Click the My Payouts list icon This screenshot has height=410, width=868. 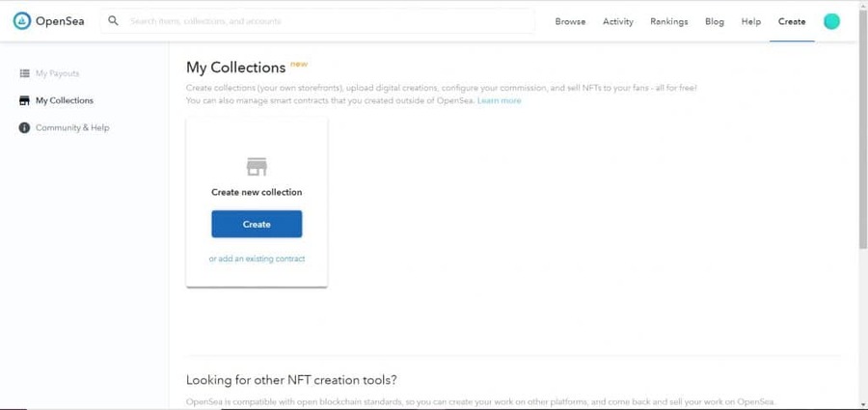pyautogui.click(x=24, y=73)
